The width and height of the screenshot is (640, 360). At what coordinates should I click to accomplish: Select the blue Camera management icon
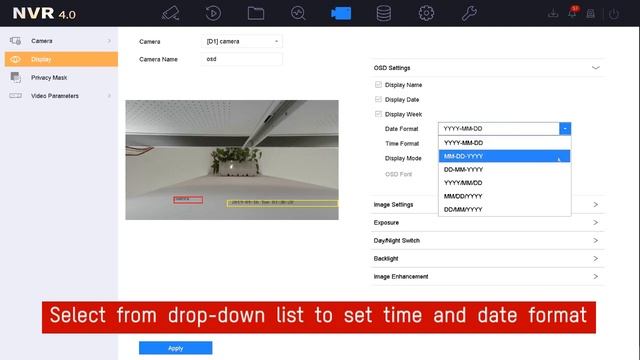(x=341, y=13)
